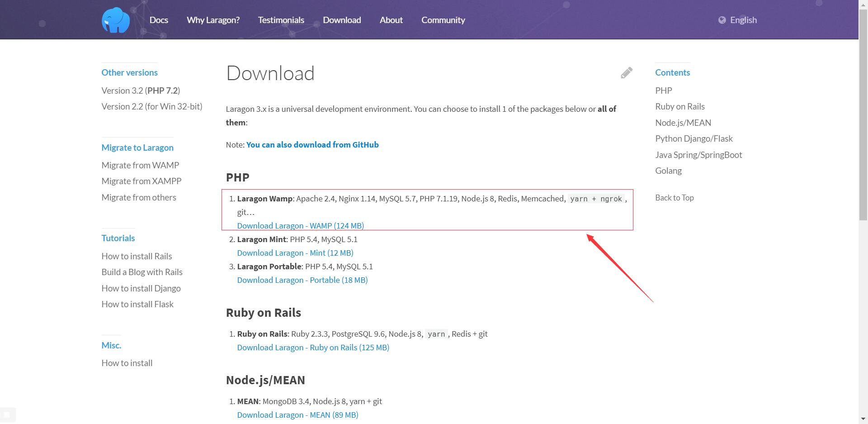
Task: Click the Download page title
Action: point(270,73)
